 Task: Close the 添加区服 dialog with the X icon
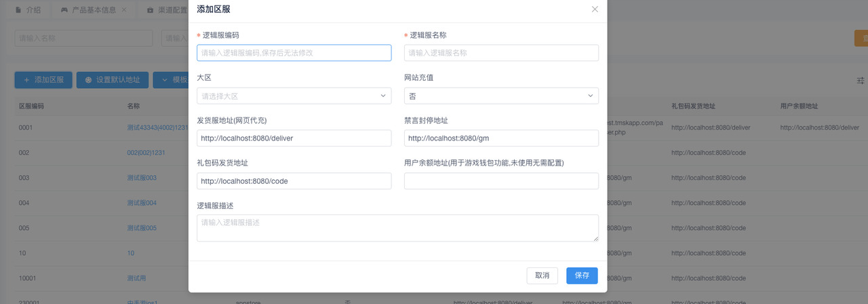[x=595, y=9]
